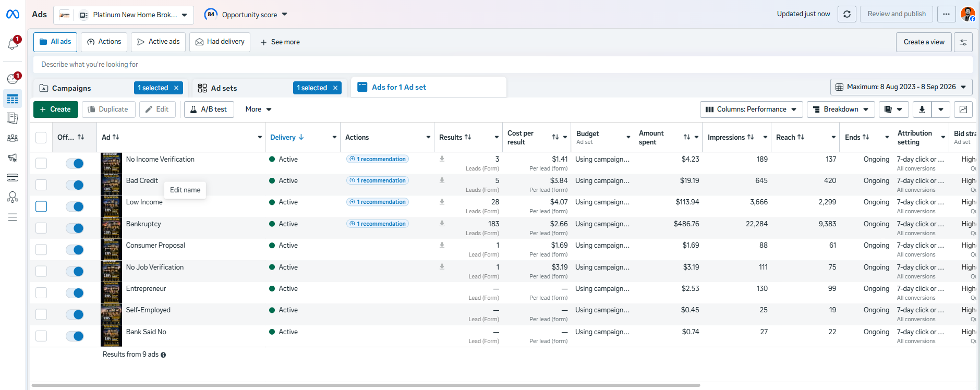This screenshot has height=390, width=980.
Task: Tick the Bad Credit row checkbox
Action: pyautogui.click(x=41, y=185)
